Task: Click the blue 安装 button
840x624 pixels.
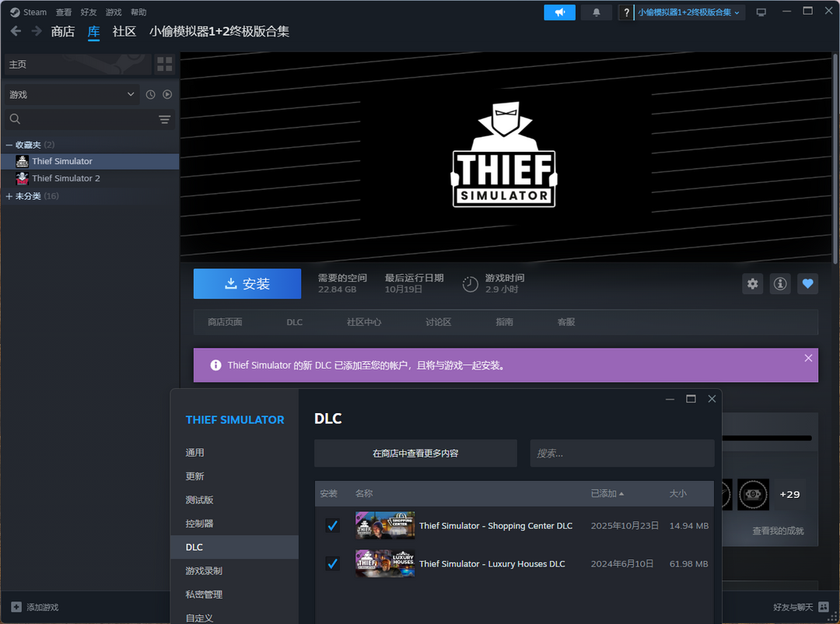Action: 247,284
